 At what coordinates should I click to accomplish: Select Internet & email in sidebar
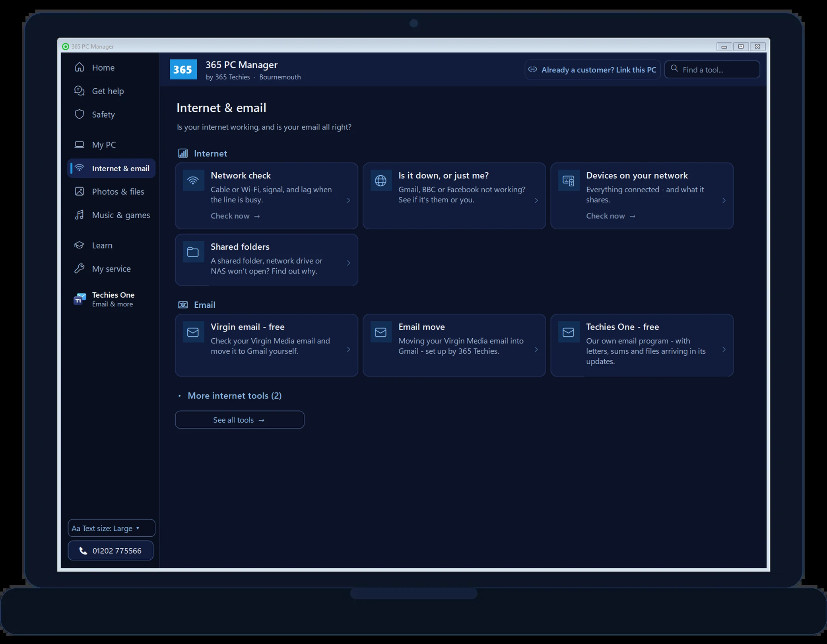(x=111, y=168)
